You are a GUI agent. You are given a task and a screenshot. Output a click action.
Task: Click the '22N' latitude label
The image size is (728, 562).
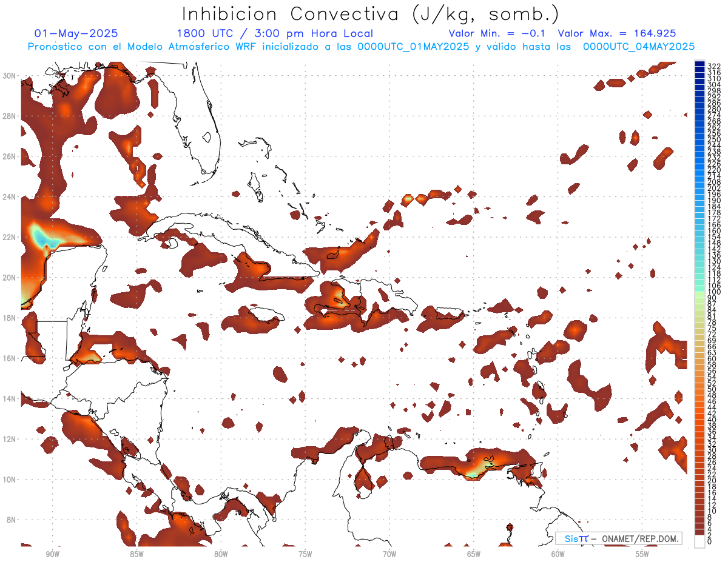pos(10,237)
